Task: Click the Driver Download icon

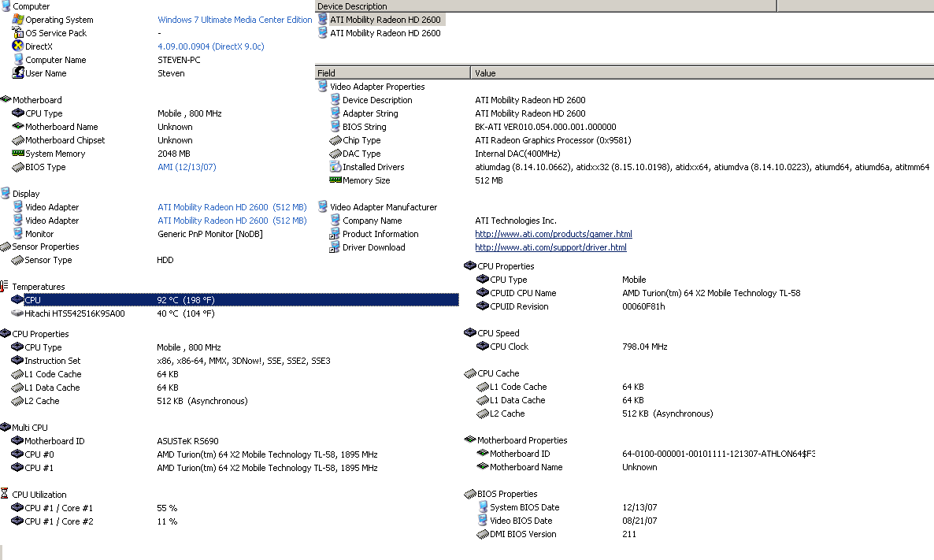Action: pyautogui.click(x=335, y=247)
